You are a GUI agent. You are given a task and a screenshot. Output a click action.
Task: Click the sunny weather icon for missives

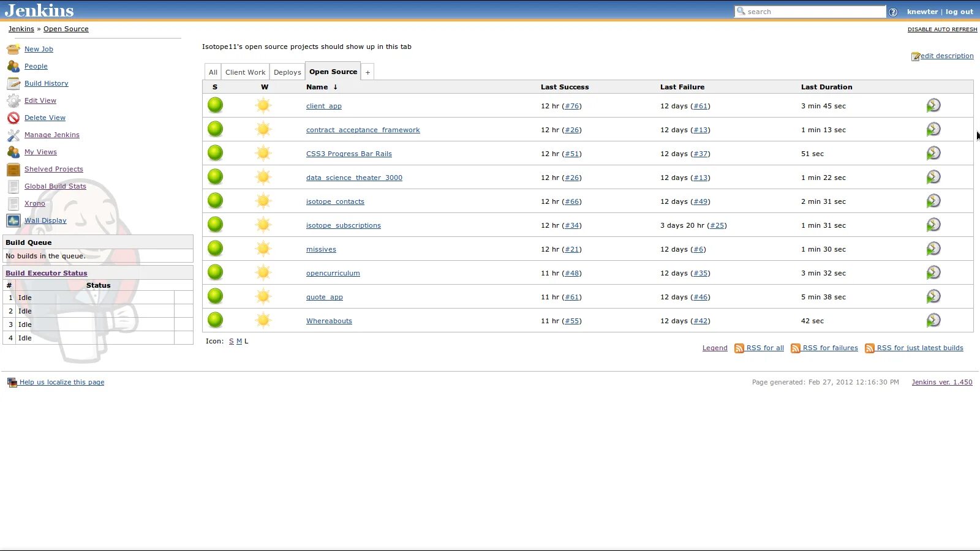263,249
